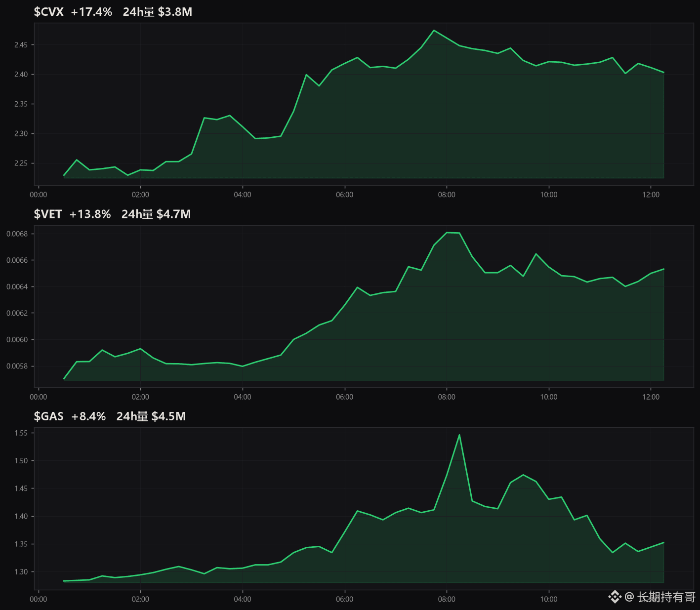Select the CVX 24h volume $3.8M
The height and width of the screenshot is (610, 700).
(x=158, y=12)
